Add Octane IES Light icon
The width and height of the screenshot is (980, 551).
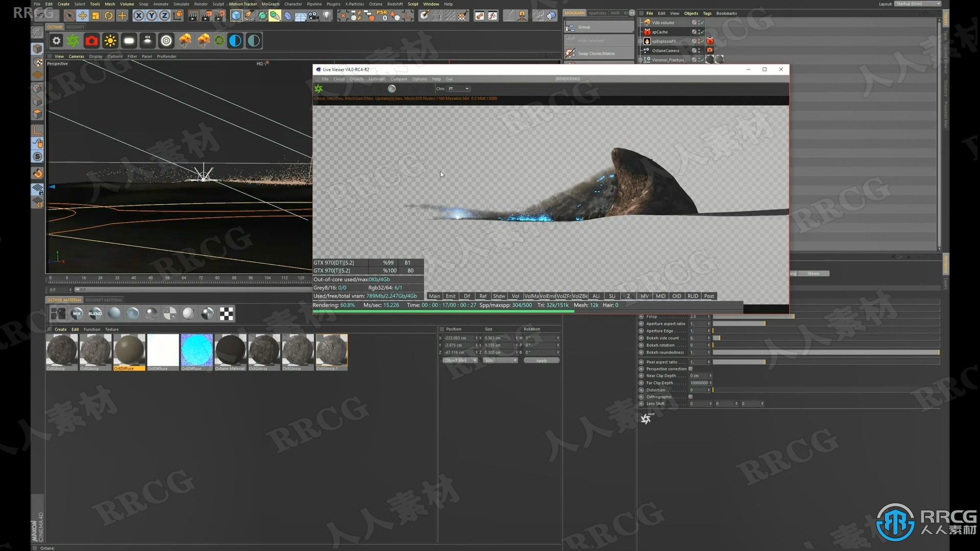pyautogui.click(x=148, y=41)
